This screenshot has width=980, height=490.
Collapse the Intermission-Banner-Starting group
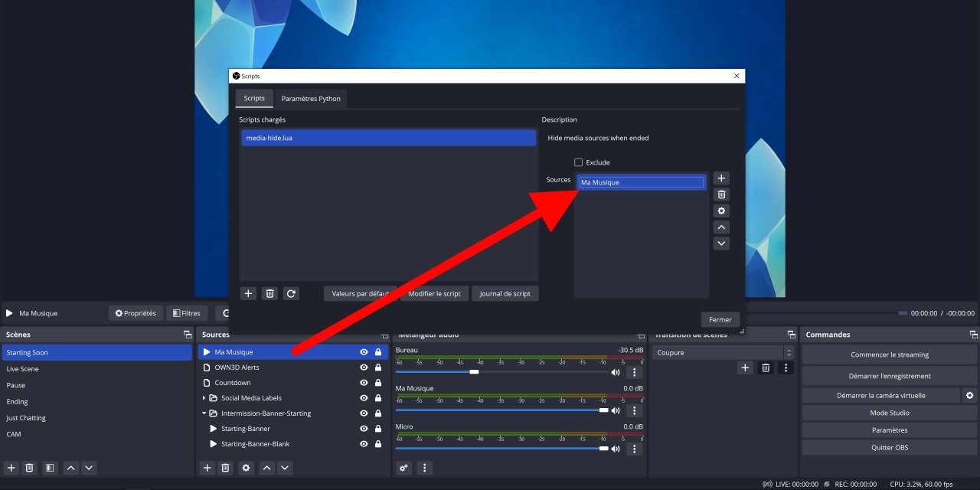pos(203,413)
